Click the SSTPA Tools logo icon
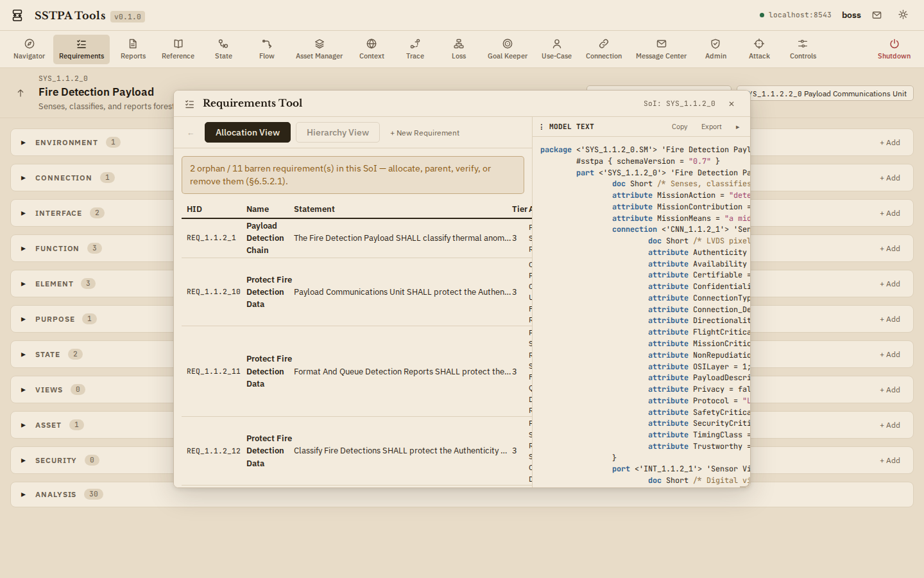The width and height of the screenshot is (924, 578). 17,15
